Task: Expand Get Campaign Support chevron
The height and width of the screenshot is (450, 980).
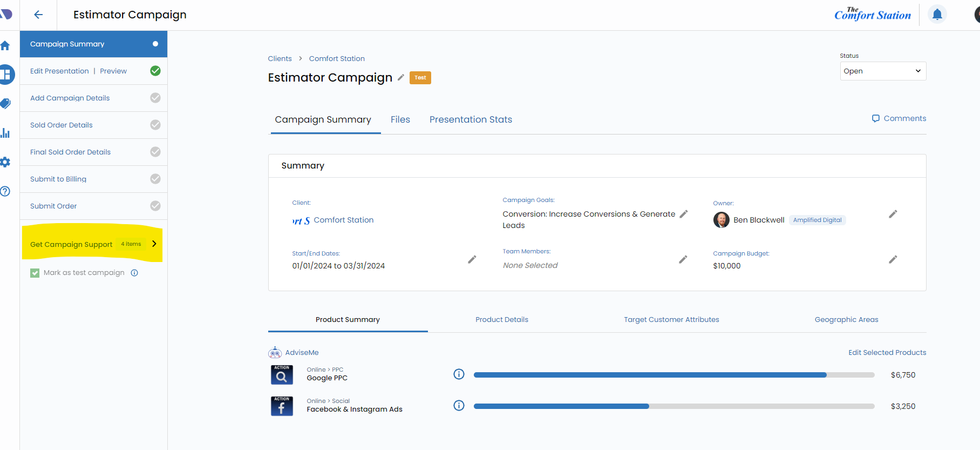Action: click(x=154, y=244)
